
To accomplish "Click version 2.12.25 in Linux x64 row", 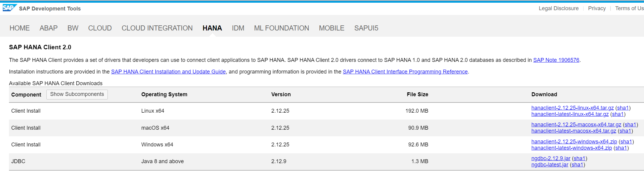I will pyautogui.click(x=280, y=111).
